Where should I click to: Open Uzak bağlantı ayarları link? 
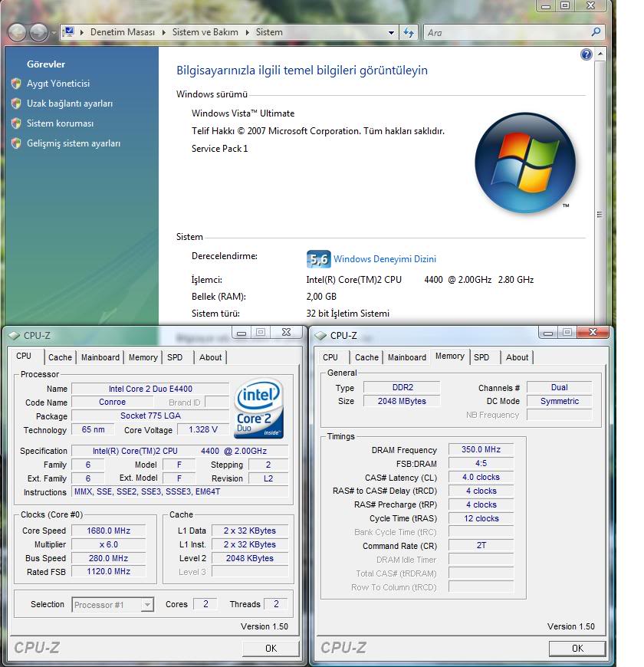point(70,103)
